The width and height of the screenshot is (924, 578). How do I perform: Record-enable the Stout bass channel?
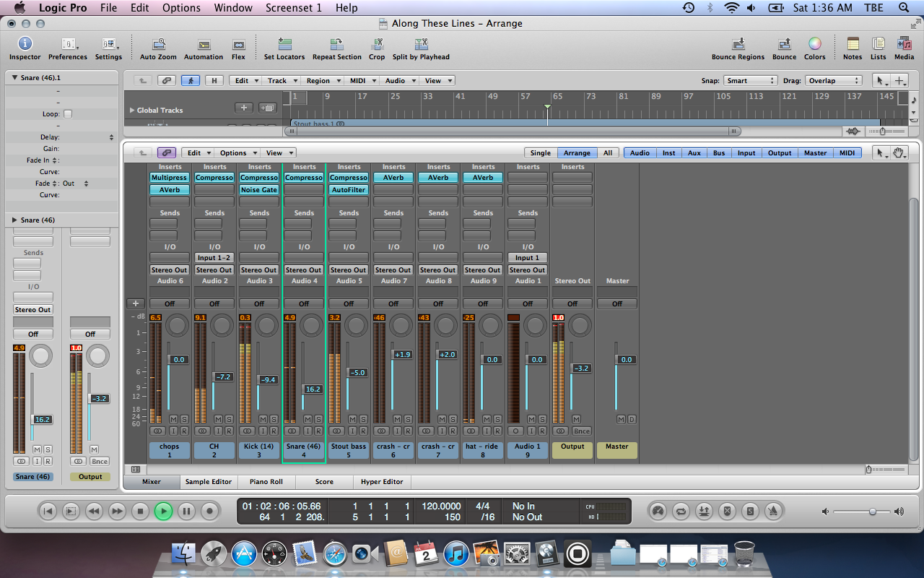tap(362, 431)
